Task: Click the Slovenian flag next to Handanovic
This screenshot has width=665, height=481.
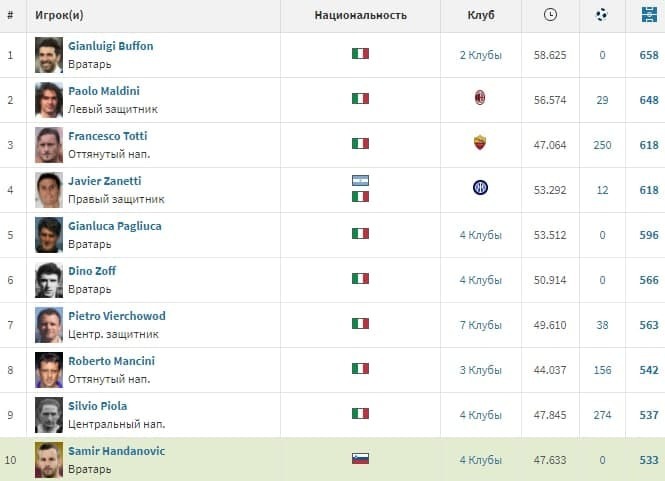Action: 360,459
